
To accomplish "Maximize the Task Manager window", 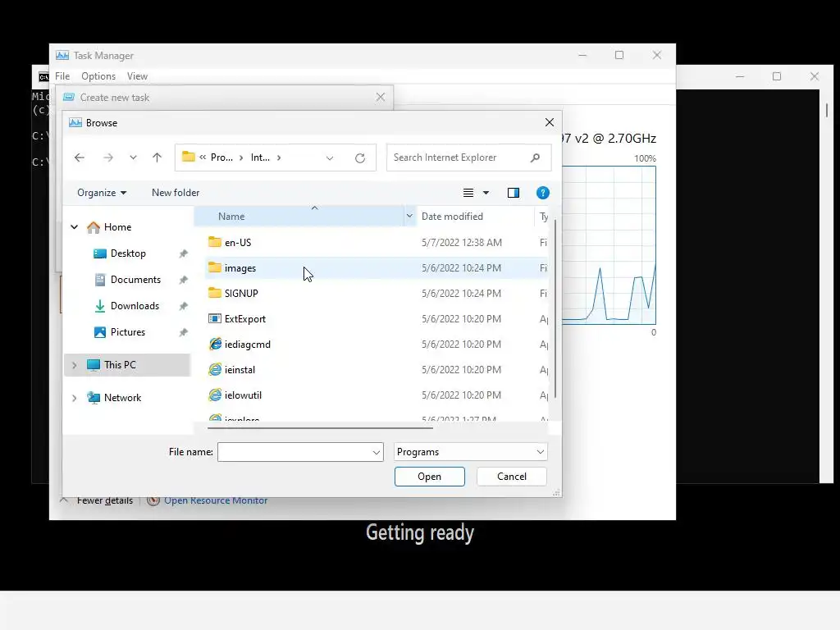I will pyautogui.click(x=619, y=55).
